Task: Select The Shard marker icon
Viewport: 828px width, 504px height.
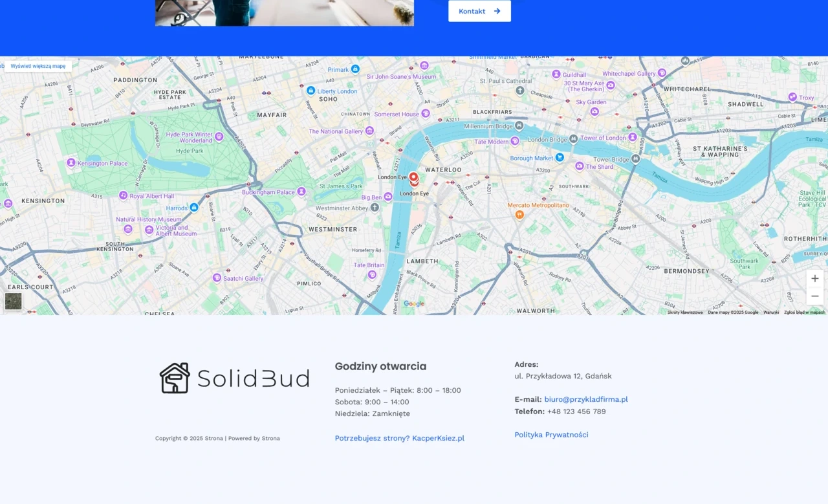Action: click(580, 166)
